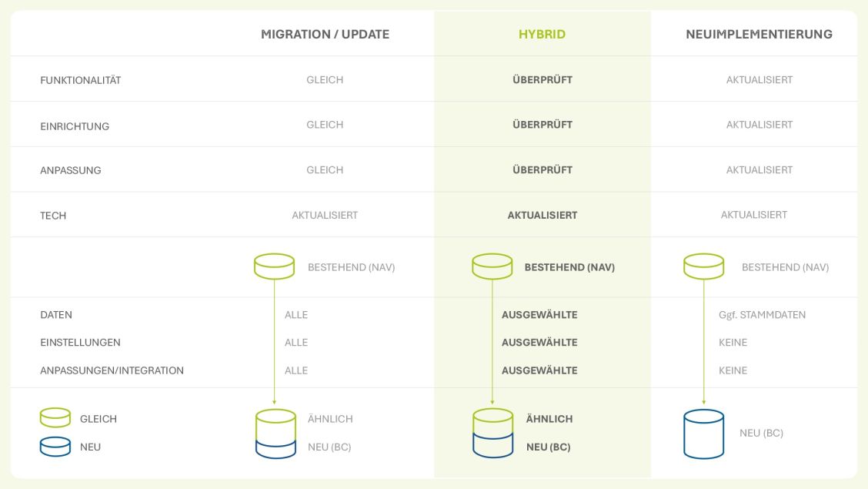Select the NEUIMPLEMENTIERUNG column header
This screenshot has height=489, width=868.
coord(759,34)
